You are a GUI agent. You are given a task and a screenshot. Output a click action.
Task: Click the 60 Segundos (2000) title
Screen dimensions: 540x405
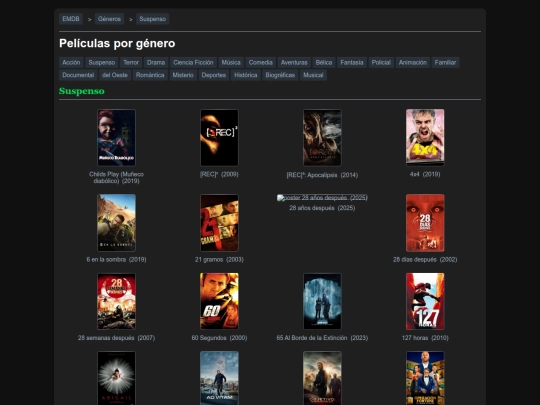pos(219,338)
